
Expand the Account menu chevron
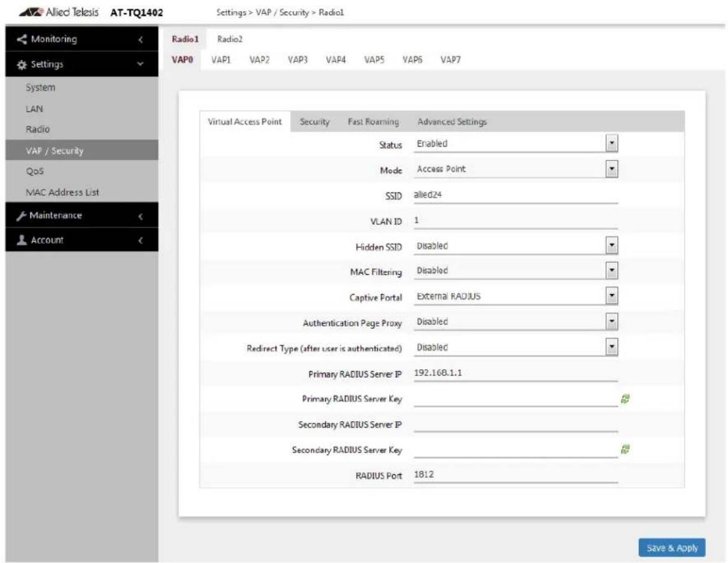point(141,240)
